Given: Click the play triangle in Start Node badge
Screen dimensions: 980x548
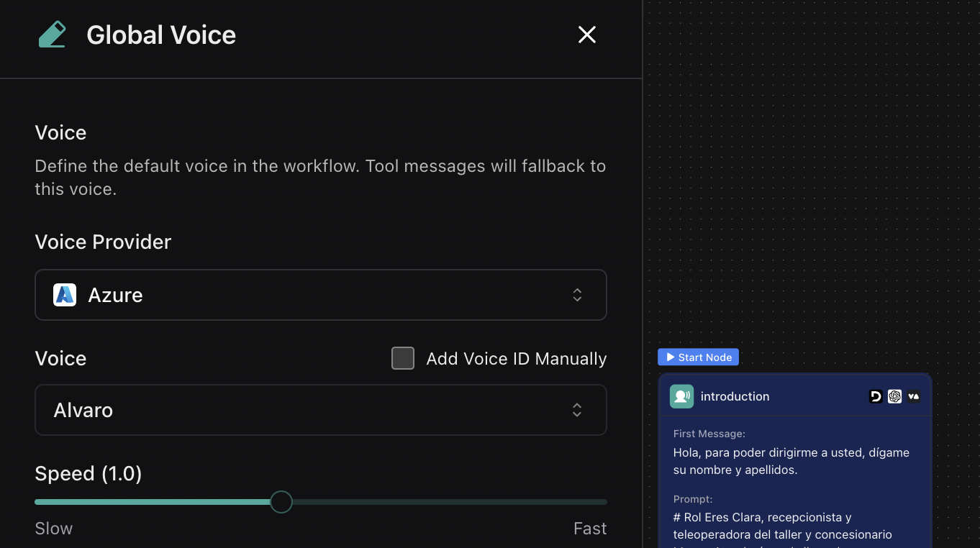Looking at the screenshot, I should (670, 357).
